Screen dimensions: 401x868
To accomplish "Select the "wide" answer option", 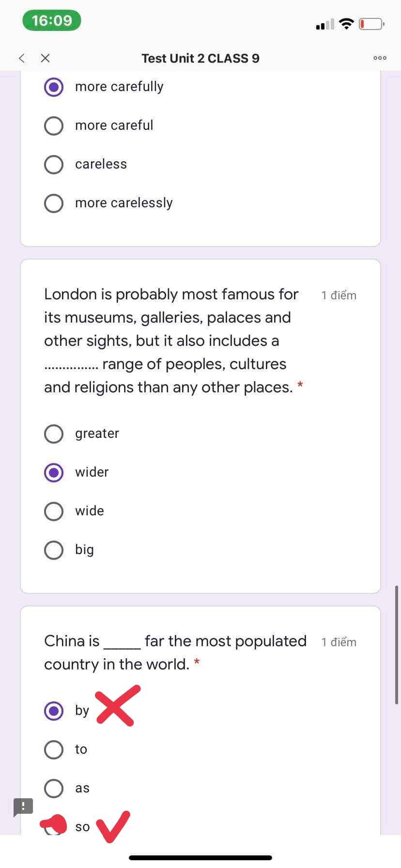I will click(54, 511).
